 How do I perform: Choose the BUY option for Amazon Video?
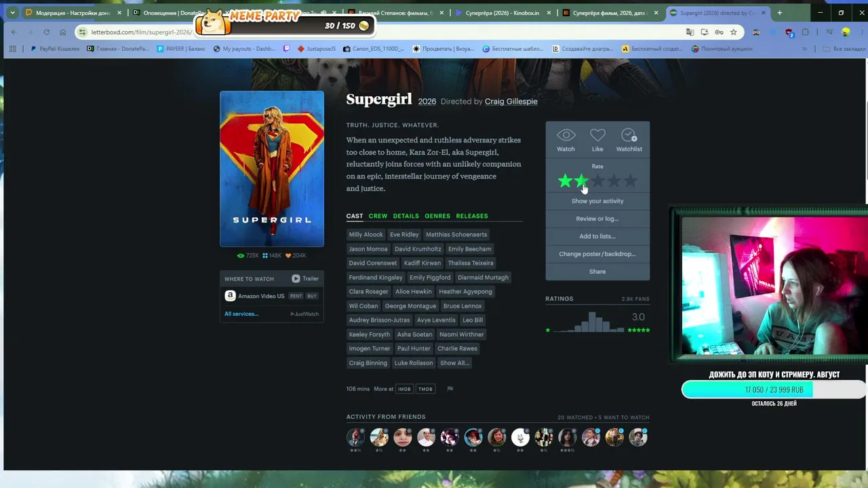click(x=312, y=296)
